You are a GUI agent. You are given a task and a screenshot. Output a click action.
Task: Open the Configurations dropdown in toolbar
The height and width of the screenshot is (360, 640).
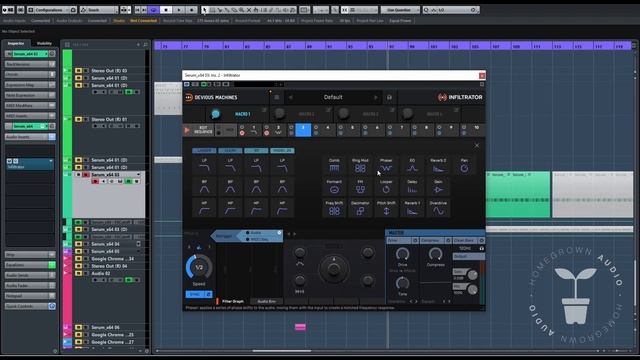pyautogui.click(x=51, y=9)
